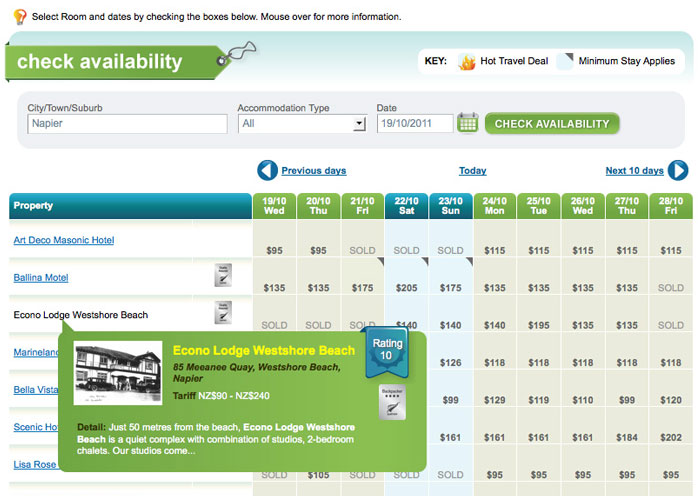Open the Lisa Rose property link
Image resolution: width=700 pixels, height=496 pixels.
pos(35,464)
